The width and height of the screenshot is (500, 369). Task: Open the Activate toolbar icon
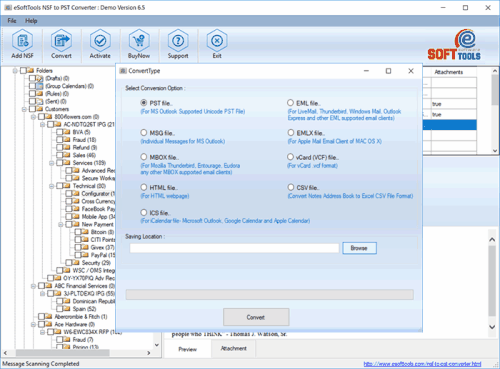click(100, 41)
